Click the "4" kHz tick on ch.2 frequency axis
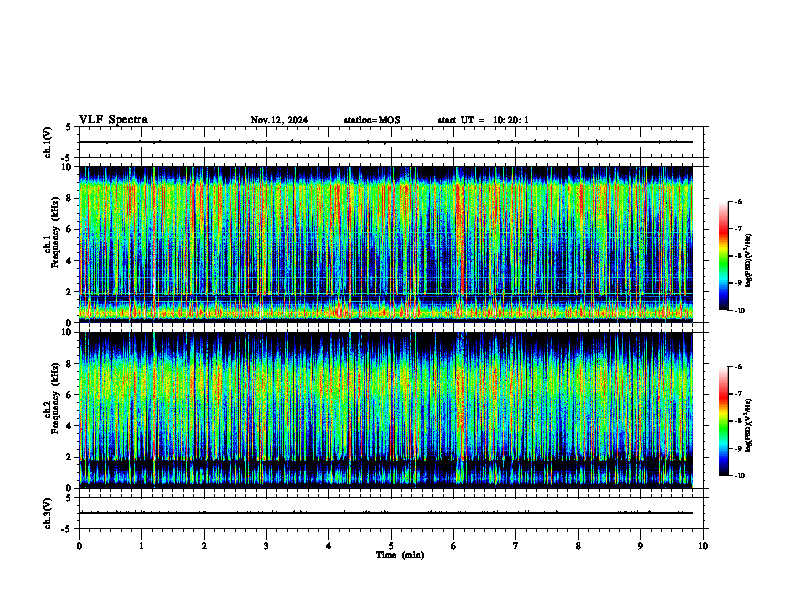 tap(69, 426)
